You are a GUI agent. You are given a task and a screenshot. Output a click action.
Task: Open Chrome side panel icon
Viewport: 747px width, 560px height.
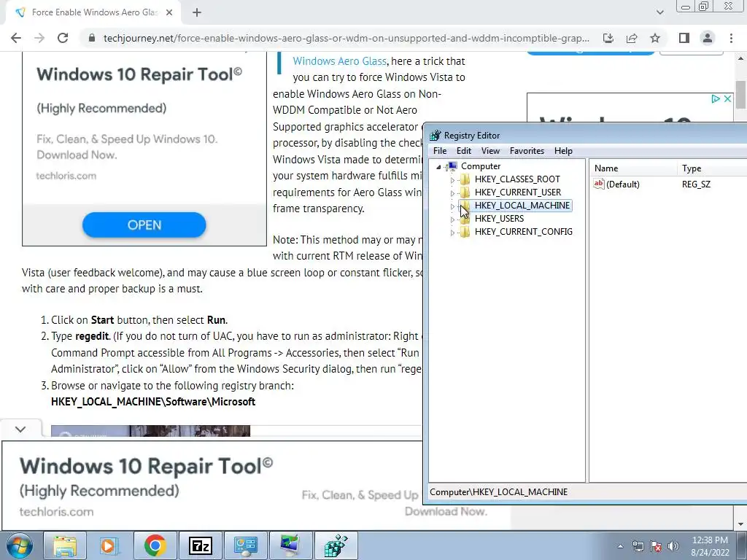tap(684, 38)
